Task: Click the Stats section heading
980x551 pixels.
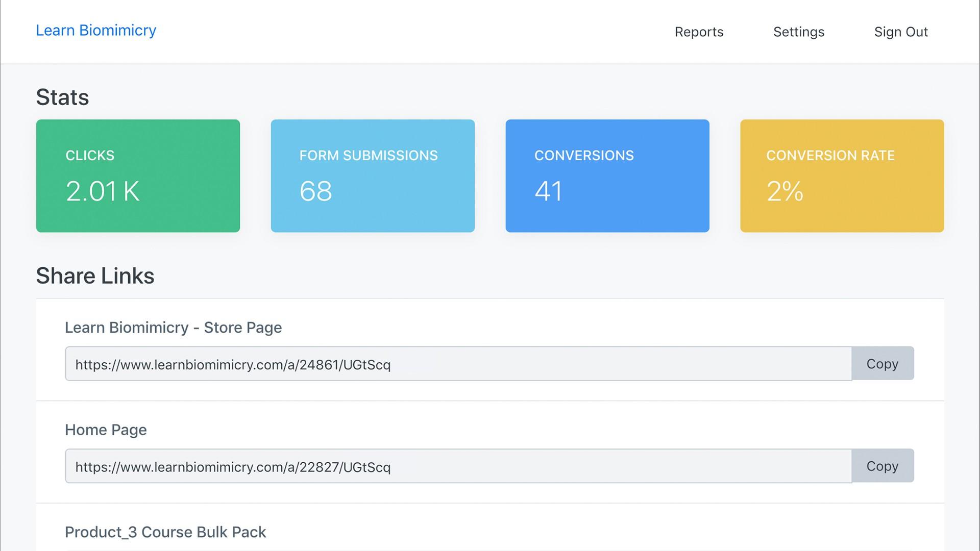Action: pyautogui.click(x=62, y=97)
